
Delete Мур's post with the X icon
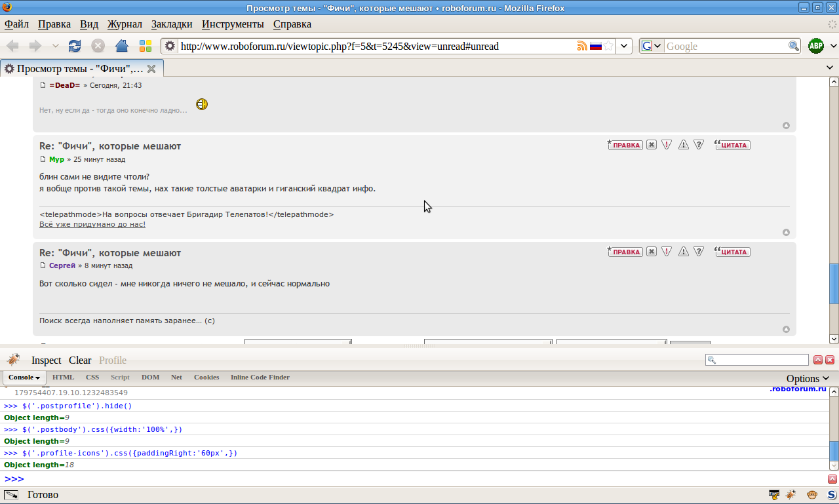coord(651,145)
